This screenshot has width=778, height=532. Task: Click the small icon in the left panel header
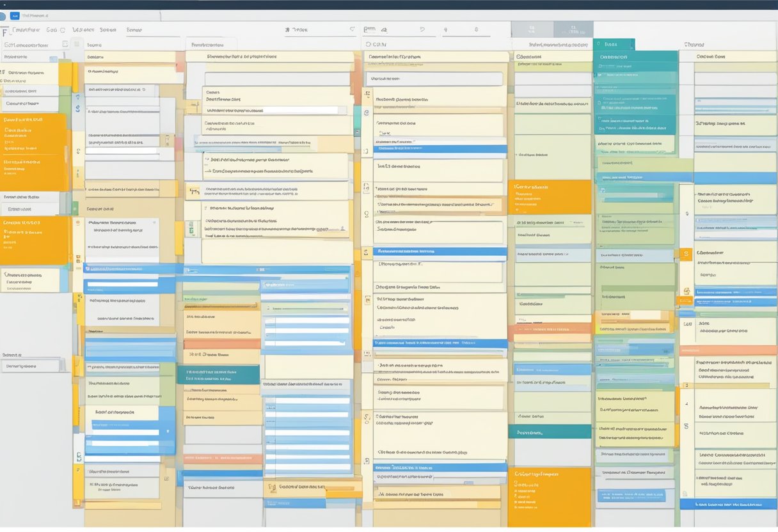[65, 45]
